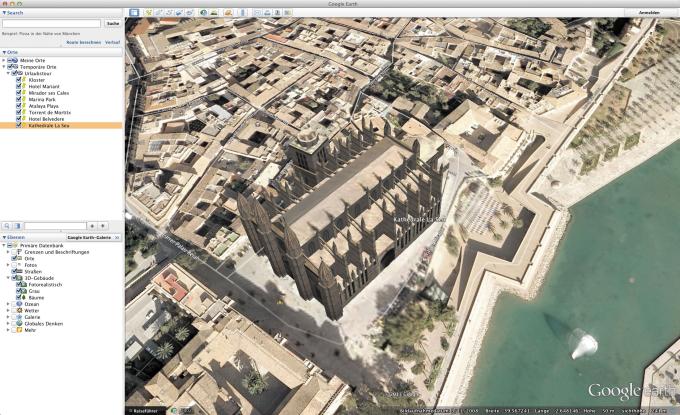The height and width of the screenshot is (415, 680).
Task: Select the Fotorealistisch layer entry
Action: (x=45, y=284)
